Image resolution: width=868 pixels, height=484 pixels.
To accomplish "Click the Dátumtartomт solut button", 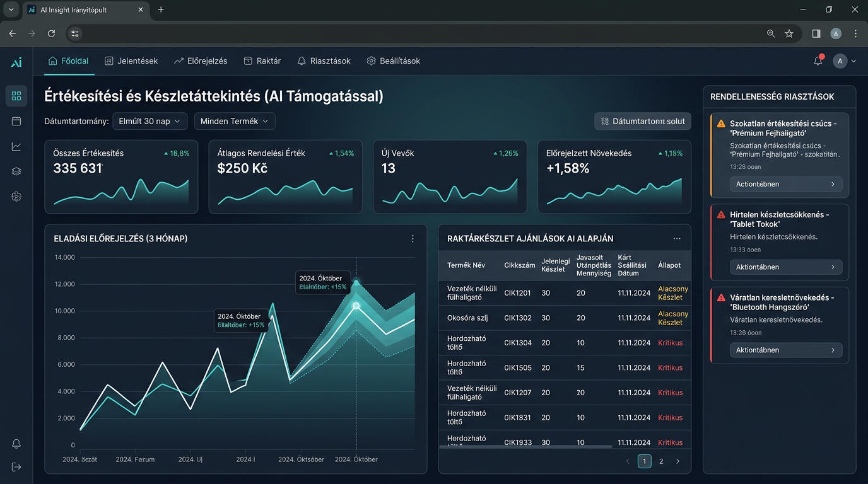I will point(643,121).
